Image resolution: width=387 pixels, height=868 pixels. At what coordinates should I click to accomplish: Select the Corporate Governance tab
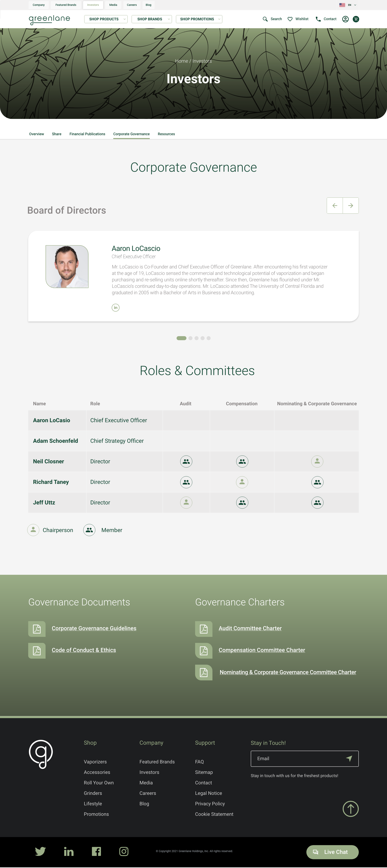pyautogui.click(x=131, y=134)
